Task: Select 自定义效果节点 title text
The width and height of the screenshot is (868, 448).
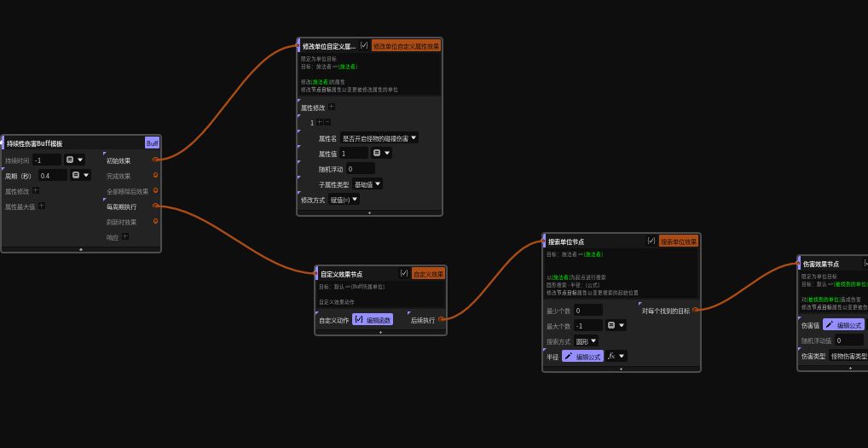Action: pos(342,274)
